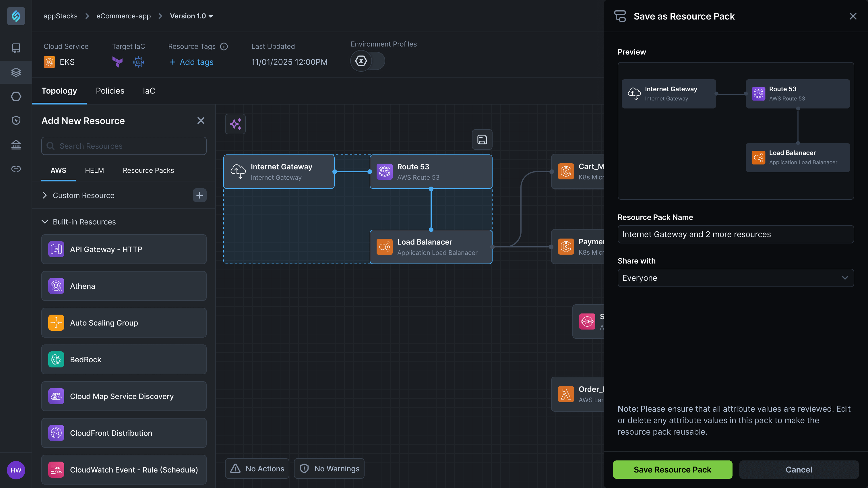Close the Add New Resource panel

(x=201, y=121)
